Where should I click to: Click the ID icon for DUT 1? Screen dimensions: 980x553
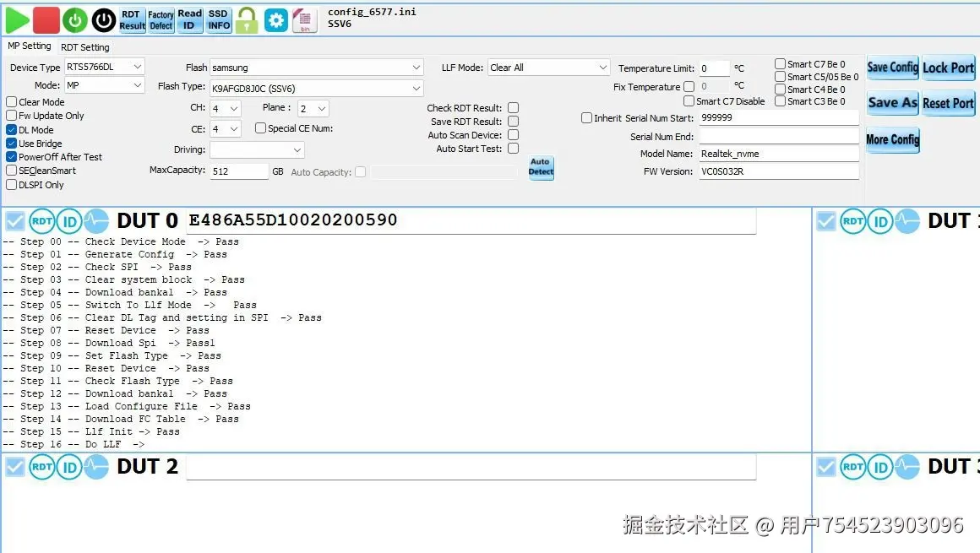click(880, 221)
